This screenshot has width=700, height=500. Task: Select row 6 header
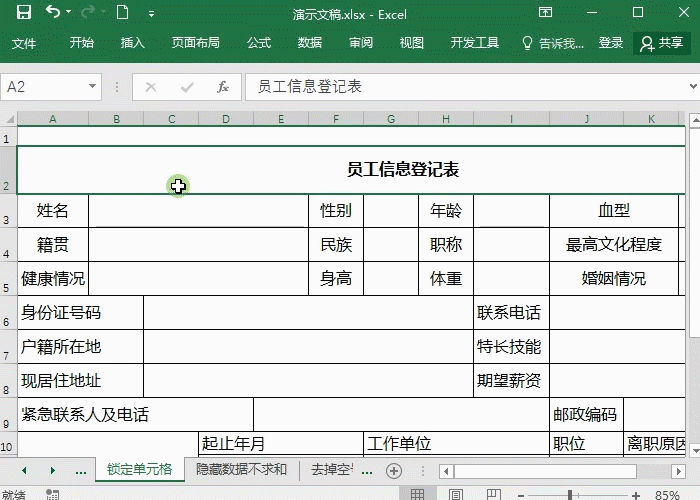8,312
